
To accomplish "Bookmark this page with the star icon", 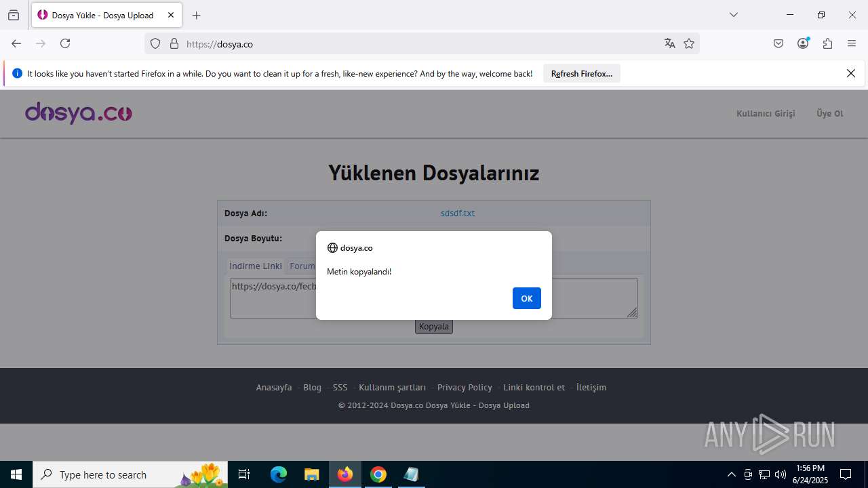I will point(689,43).
